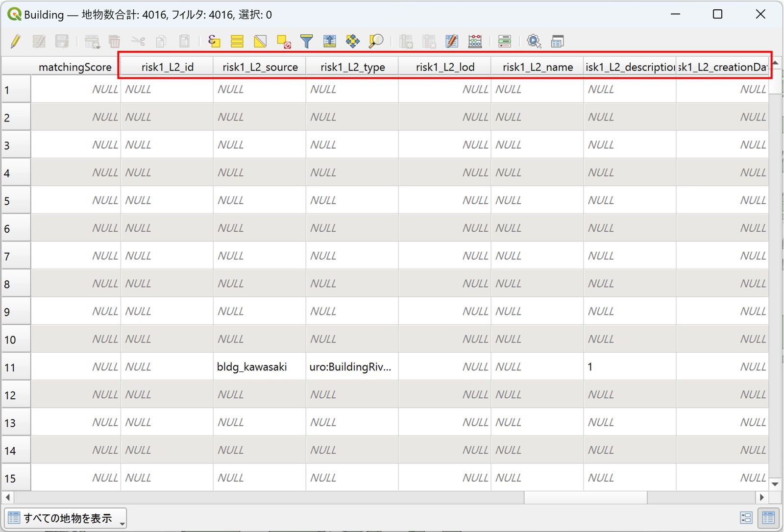This screenshot has height=532, width=784.
Task: Select row 5 by its row header
Action: coord(16,200)
